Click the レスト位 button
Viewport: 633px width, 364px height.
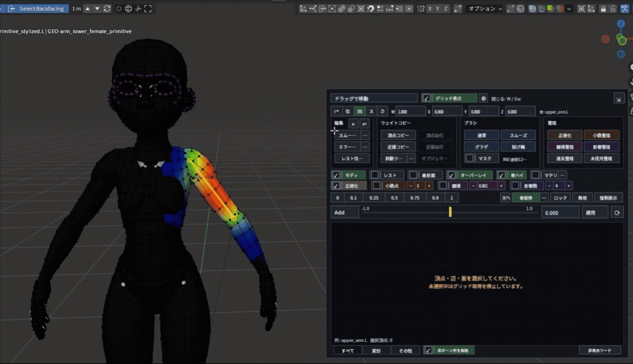[352, 159]
